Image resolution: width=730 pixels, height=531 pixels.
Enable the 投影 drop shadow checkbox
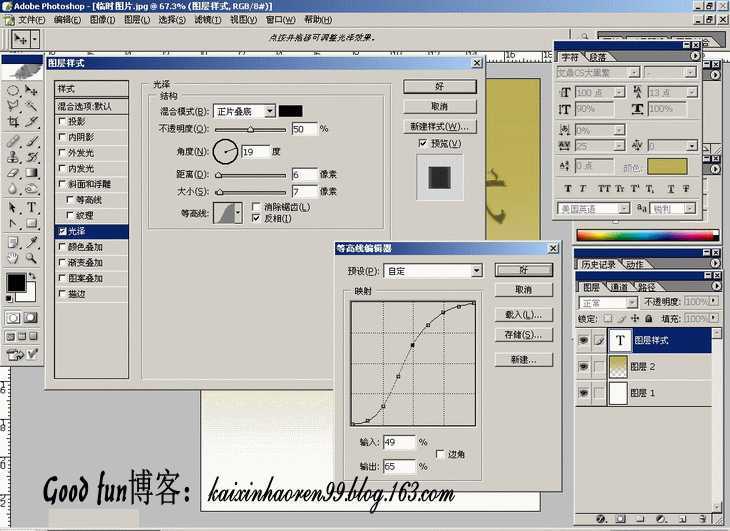coord(62,121)
